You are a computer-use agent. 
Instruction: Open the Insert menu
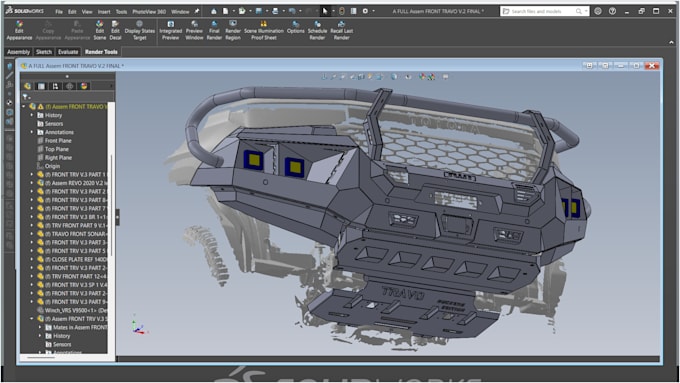pos(104,12)
